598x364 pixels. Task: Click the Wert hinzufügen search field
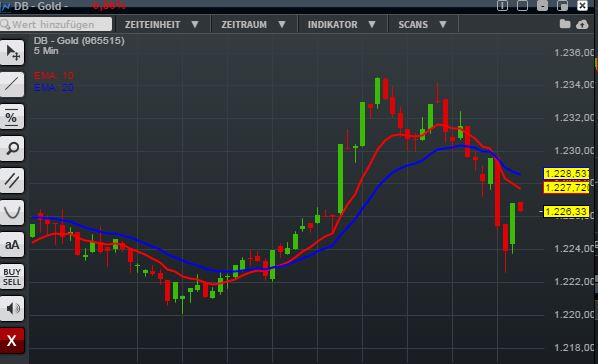(x=56, y=24)
